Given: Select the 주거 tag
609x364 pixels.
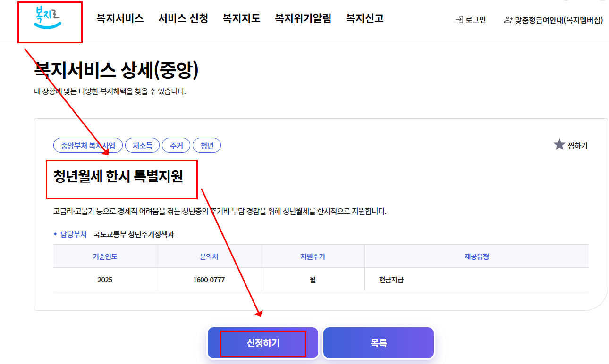Looking at the screenshot, I should 176,146.
